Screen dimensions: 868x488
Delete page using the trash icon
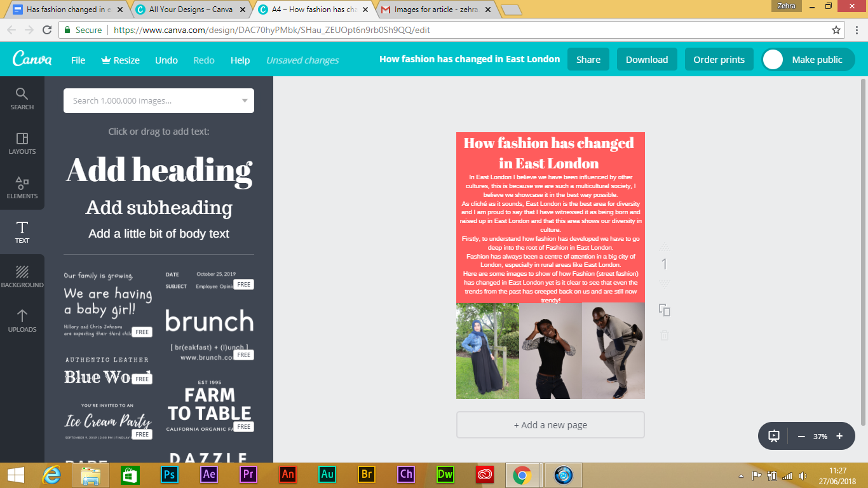tap(665, 335)
